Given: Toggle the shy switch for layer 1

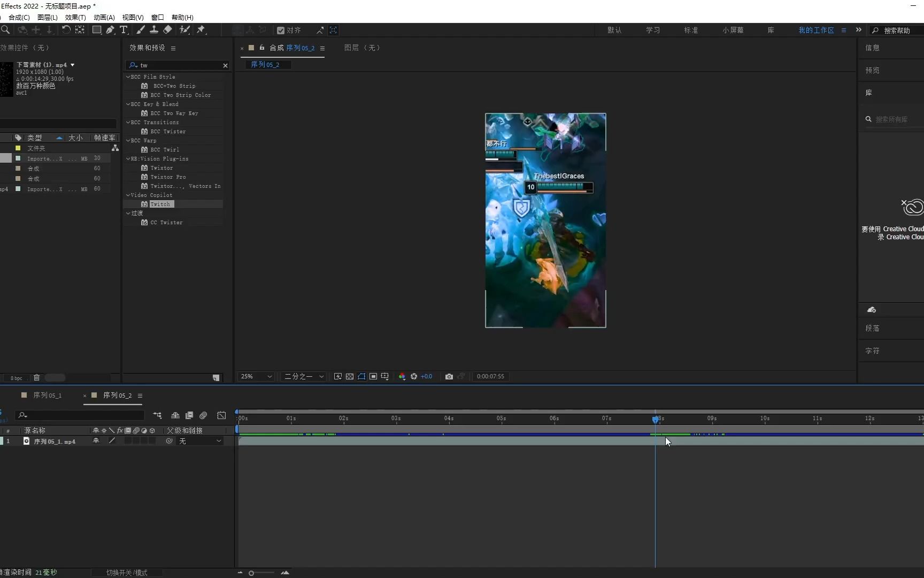Looking at the screenshot, I should point(96,441).
